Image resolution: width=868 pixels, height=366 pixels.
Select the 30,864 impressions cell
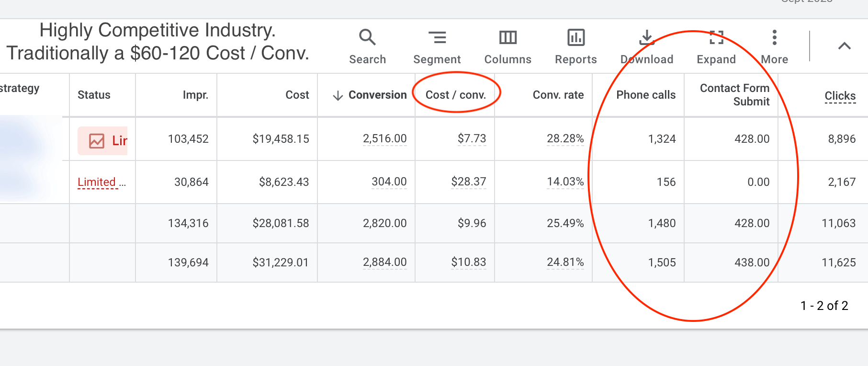[192, 182]
